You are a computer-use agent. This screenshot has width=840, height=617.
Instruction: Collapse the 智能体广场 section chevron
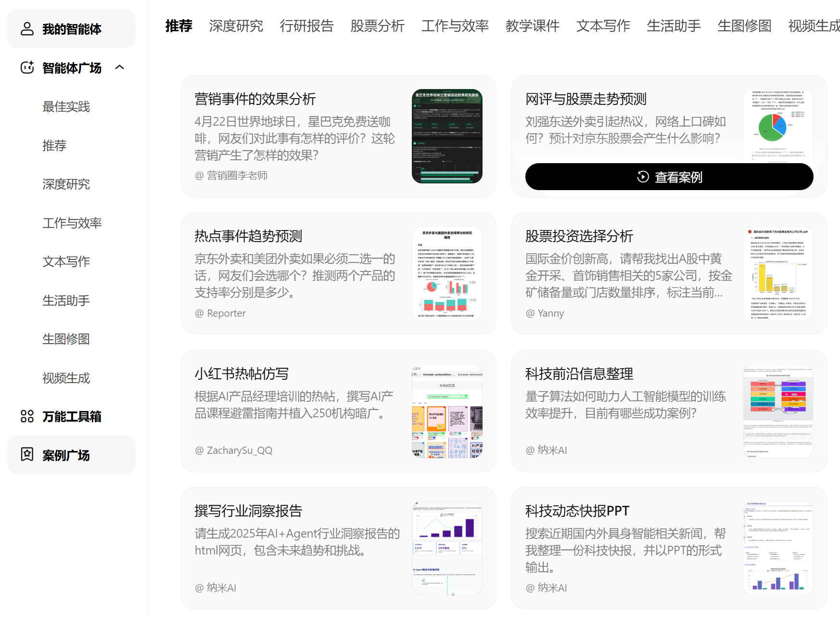coord(120,67)
